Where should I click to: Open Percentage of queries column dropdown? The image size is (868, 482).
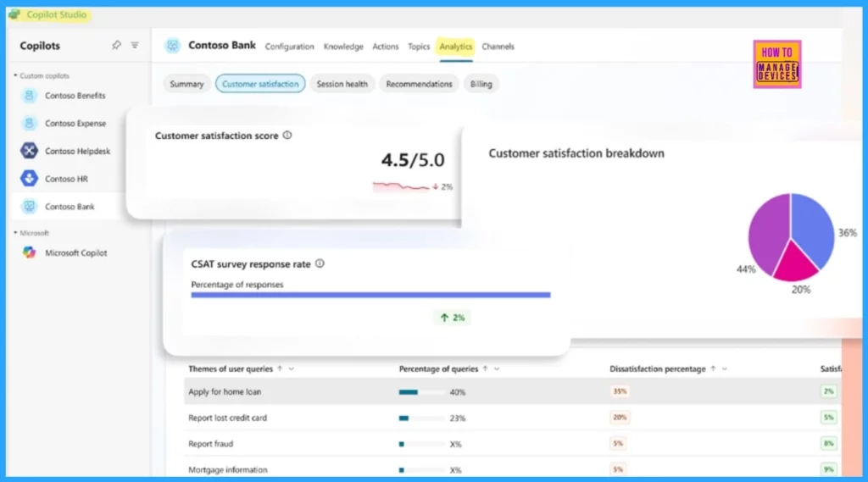[497, 368]
